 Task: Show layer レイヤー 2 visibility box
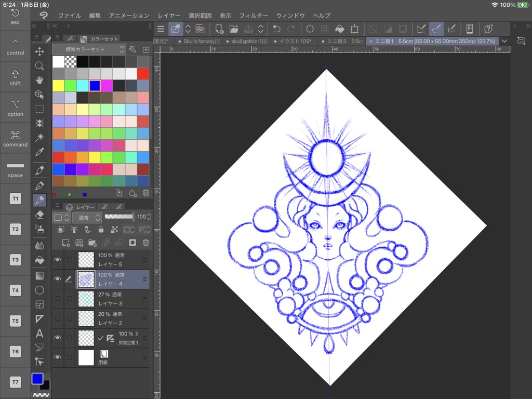click(58, 318)
